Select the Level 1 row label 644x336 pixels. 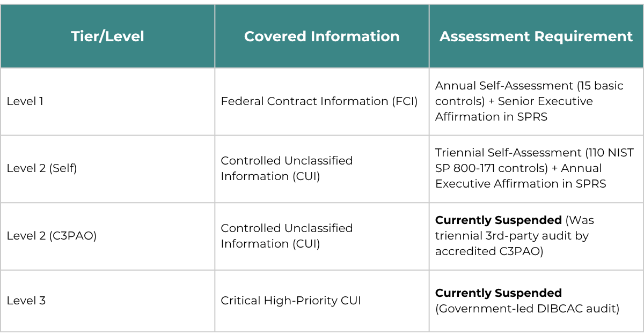tap(25, 101)
